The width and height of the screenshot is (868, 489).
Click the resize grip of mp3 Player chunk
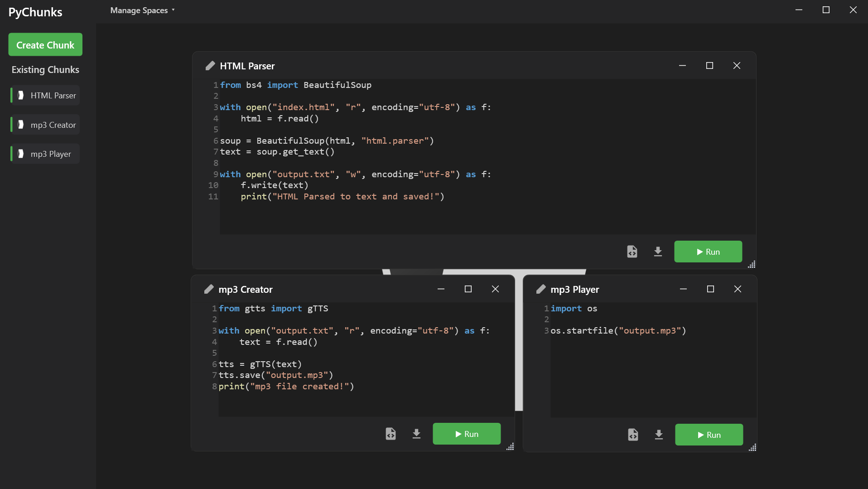(x=752, y=447)
